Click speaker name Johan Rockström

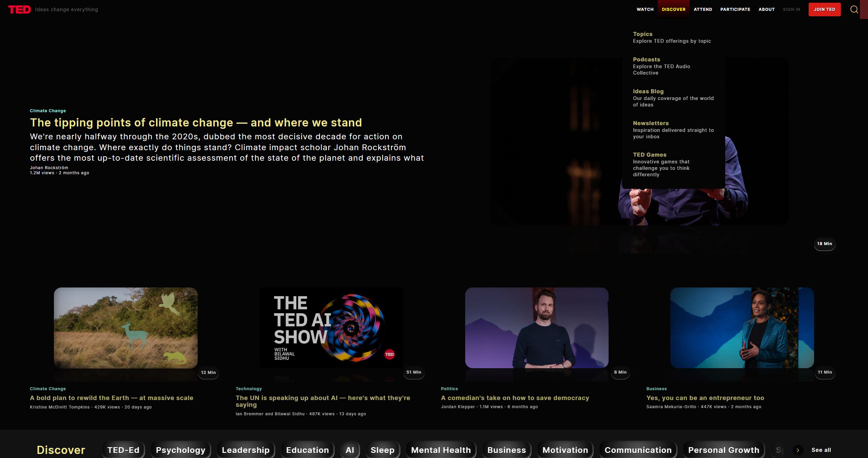point(49,167)
